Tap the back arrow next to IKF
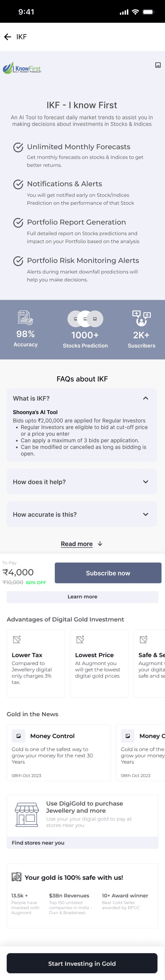The width and height of the screenshot is (165, 980). click(x=8, y=37)
